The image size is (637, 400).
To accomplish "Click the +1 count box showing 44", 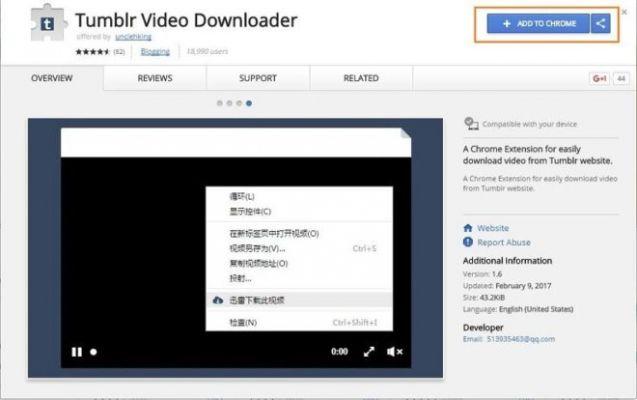I will click(621, 78).
